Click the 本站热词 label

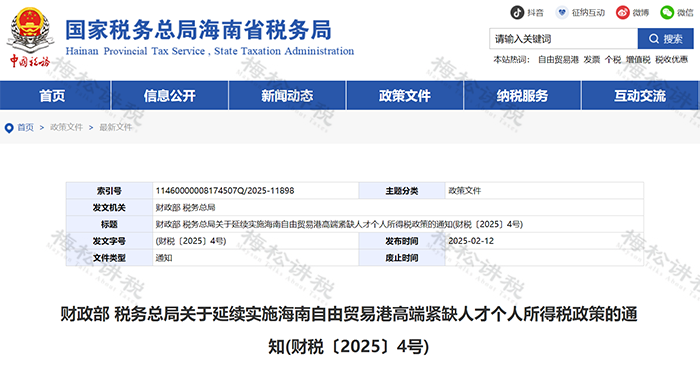click(512, 60)
